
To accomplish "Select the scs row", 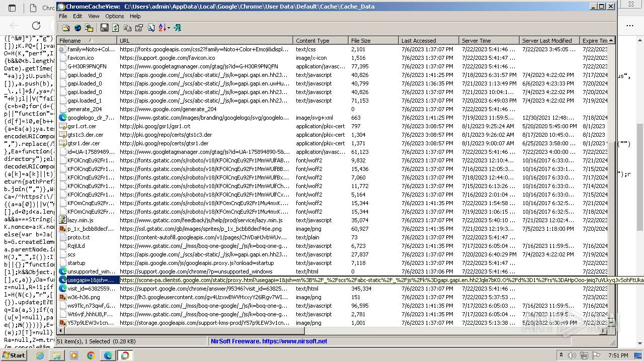I will point(333,254).
